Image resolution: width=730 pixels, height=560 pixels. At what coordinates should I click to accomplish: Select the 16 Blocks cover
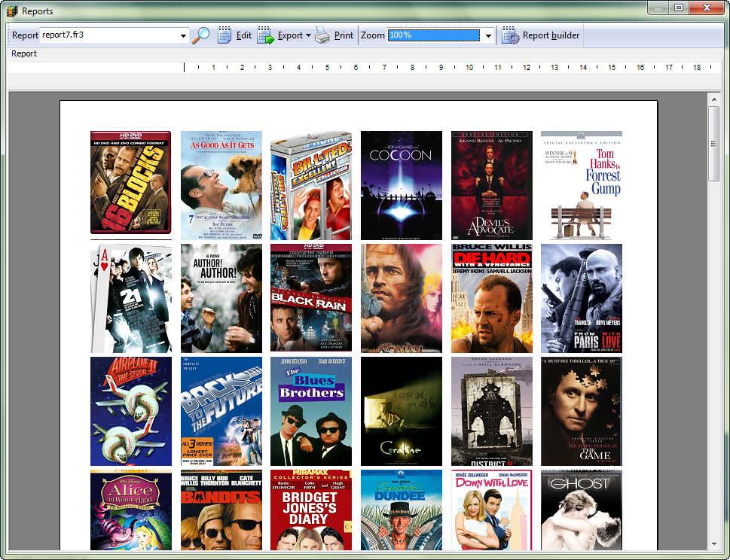[x=131, y=183]
